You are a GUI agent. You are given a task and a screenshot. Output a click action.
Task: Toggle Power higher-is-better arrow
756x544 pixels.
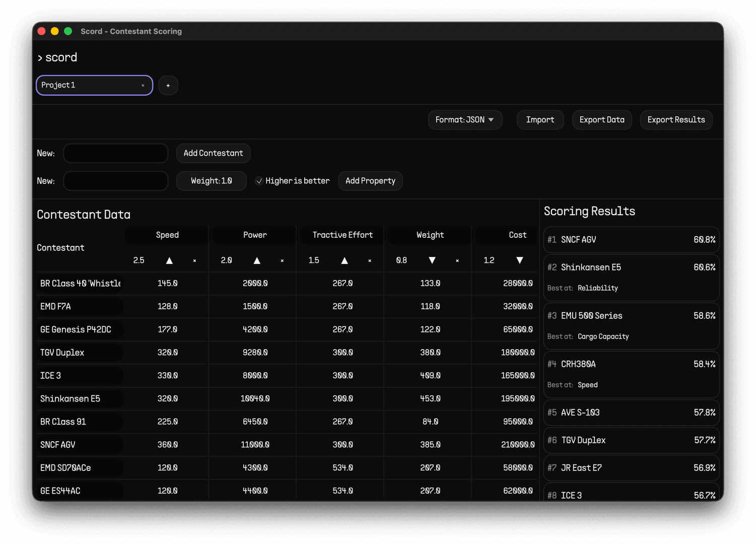(257, 260)
